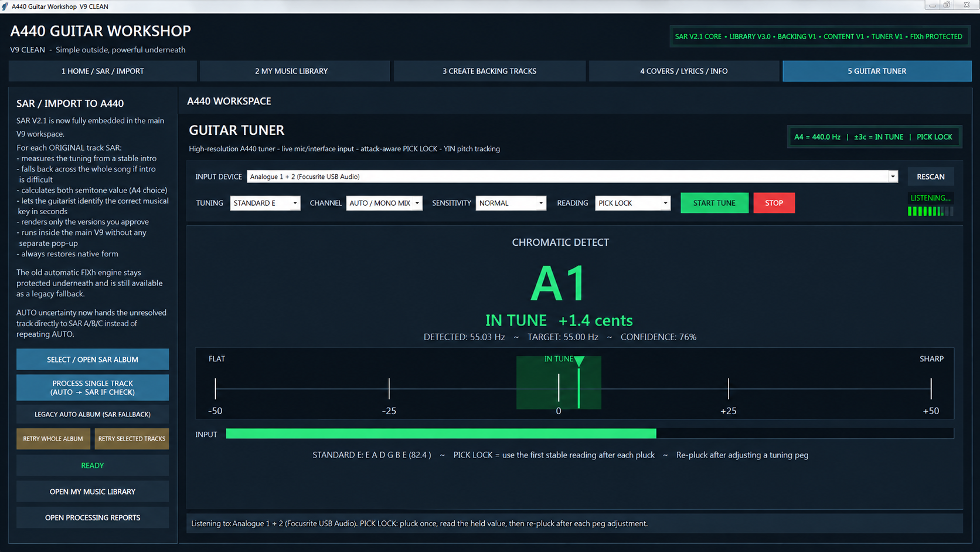Screen dimensions: 980x552
Task: Click the SHARP label on the meter
Action: (x=931, y=358)
